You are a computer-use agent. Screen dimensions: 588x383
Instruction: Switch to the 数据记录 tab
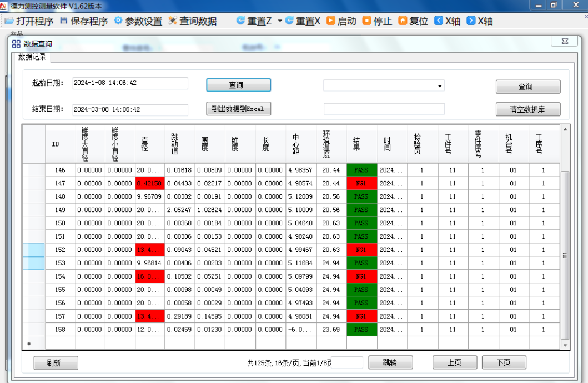32,57
